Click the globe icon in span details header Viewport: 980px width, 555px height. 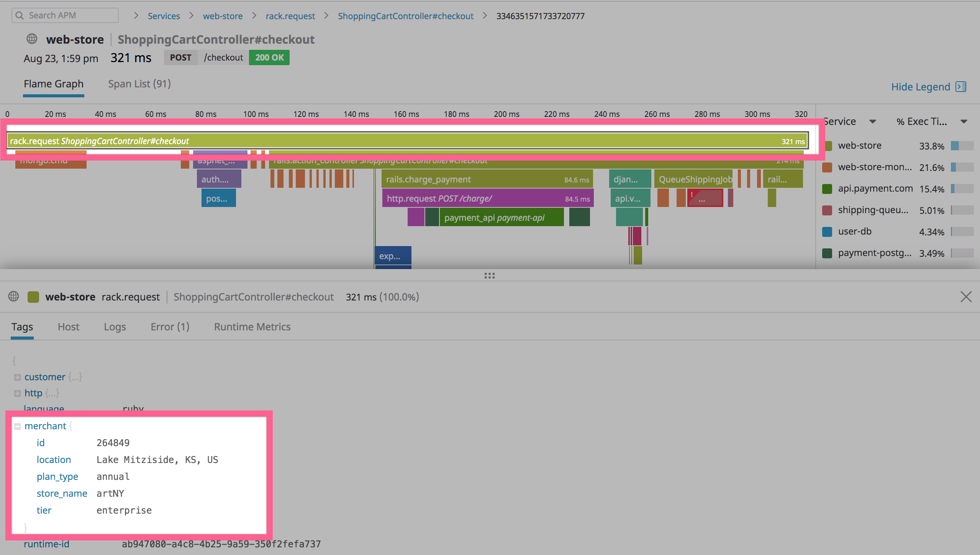(14, 297)
